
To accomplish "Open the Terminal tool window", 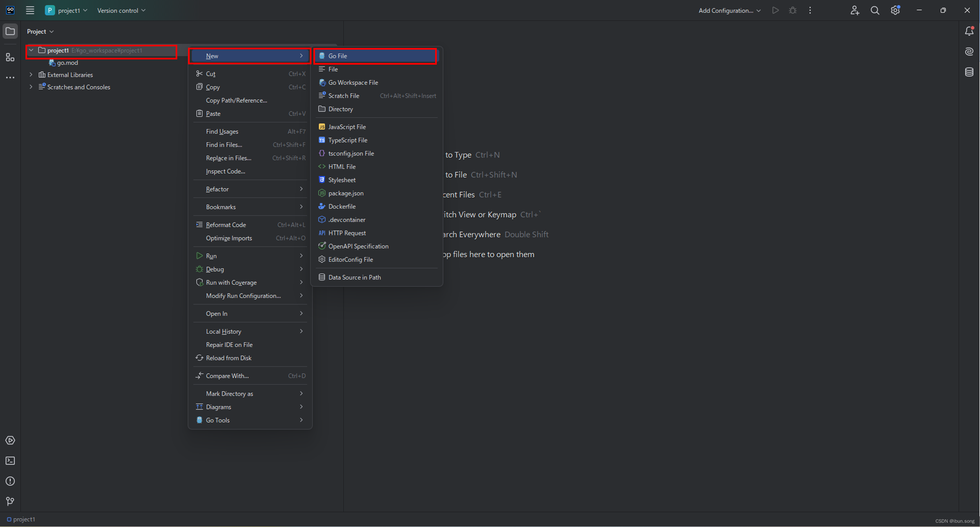I will (x=10, y=461).
